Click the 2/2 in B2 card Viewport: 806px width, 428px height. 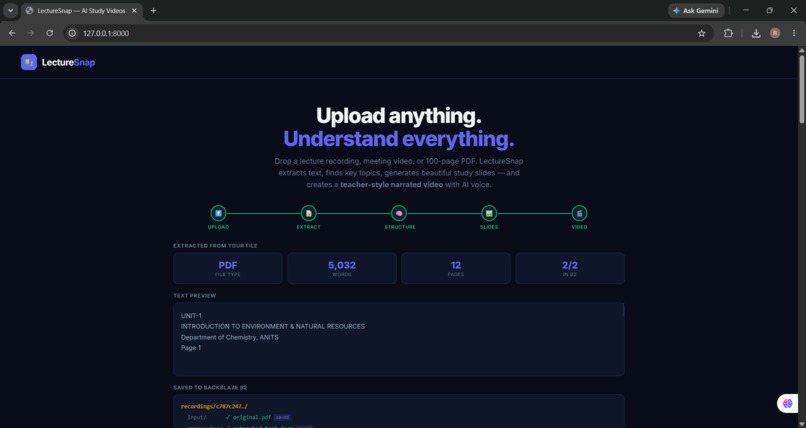[x=570, y=268]
